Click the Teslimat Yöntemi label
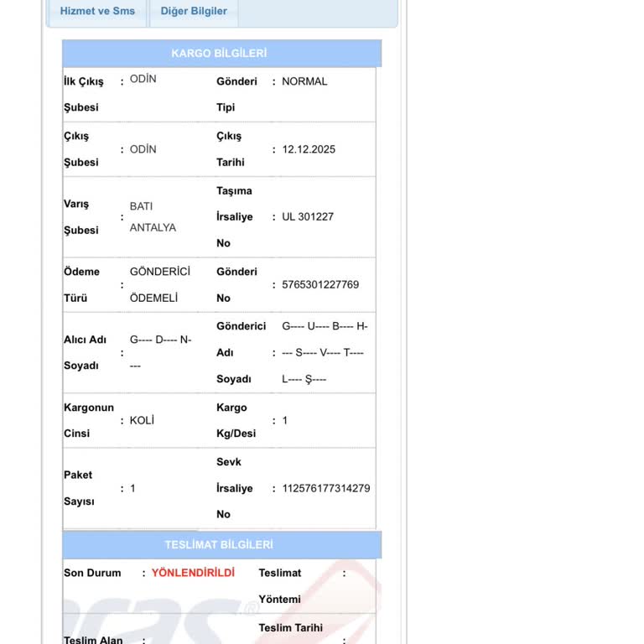Screen dimensions: 644x644 point(279,586)
